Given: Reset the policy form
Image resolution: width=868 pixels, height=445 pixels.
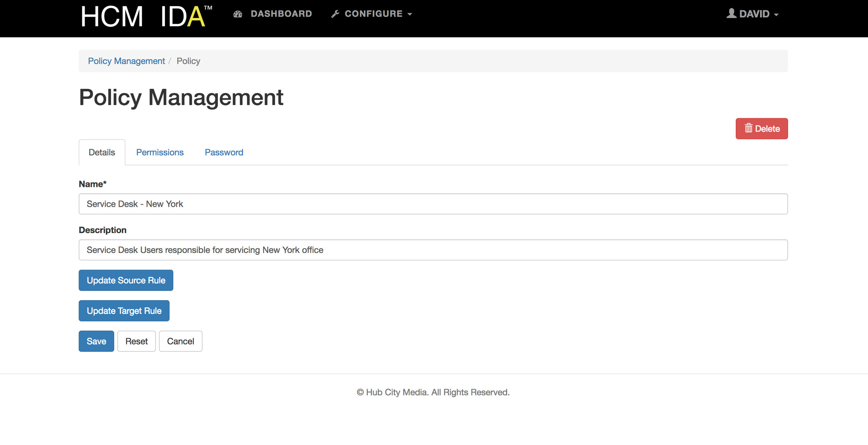Looking at the screenshot, I should 136,341.
